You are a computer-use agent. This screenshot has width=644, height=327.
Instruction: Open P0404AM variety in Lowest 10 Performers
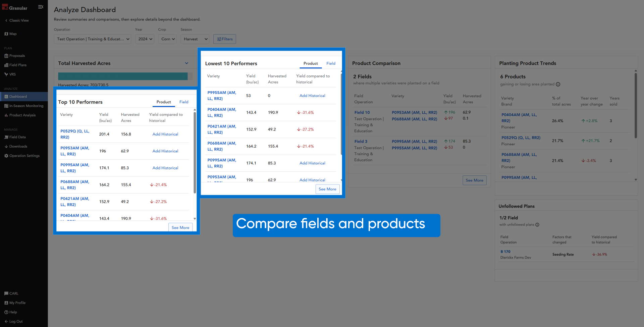coord(222,112)
